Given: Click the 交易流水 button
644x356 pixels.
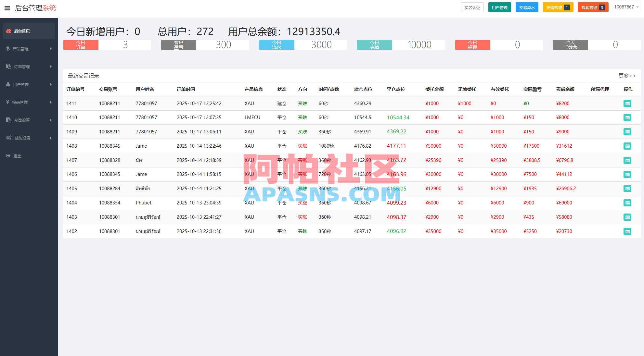Looking at the screenshot, I should [x=527, y=7].
